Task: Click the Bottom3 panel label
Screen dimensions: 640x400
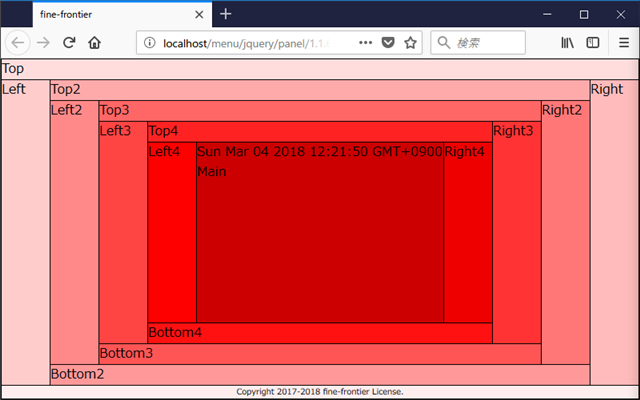Action: point(127,353)
